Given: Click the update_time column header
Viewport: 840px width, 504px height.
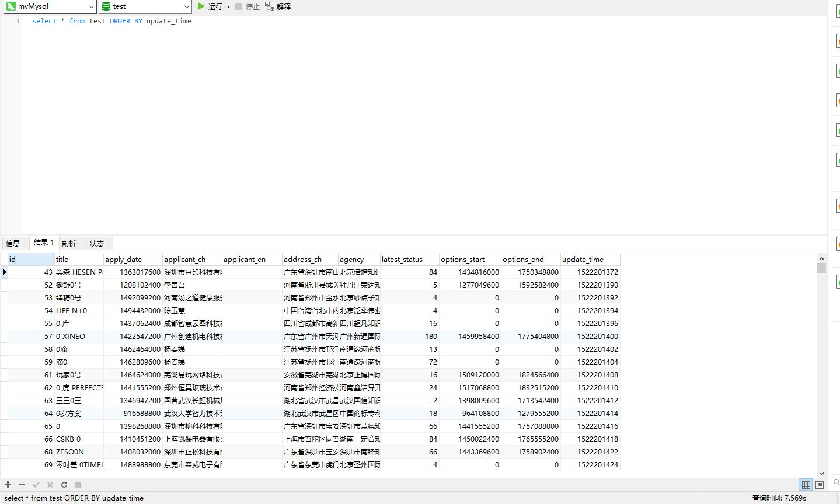Looking at the screenshot, I should [x=590, y=260].
